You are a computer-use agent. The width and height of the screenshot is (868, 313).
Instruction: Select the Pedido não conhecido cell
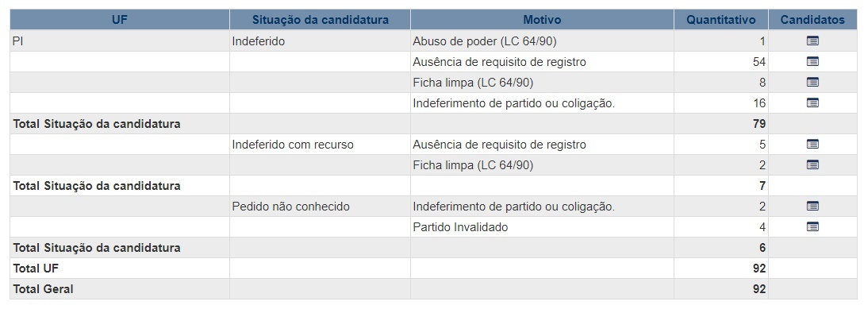click(x=320, y=207)
